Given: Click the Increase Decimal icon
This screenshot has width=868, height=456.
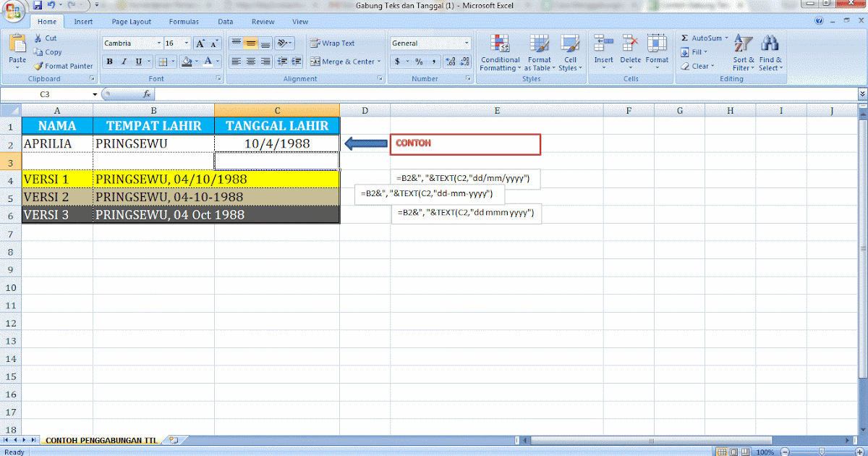Looking at the screenshot, I should [x=451, y=62].
